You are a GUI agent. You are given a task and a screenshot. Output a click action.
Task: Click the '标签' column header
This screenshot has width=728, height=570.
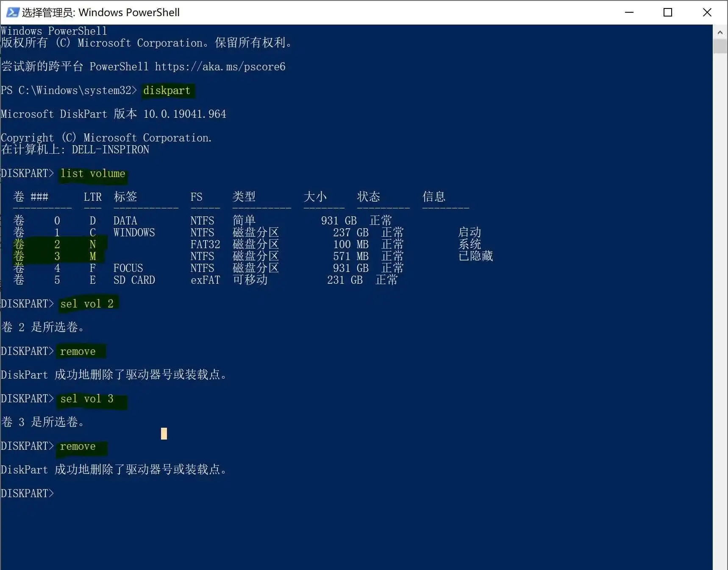click(x=125, y=197)
